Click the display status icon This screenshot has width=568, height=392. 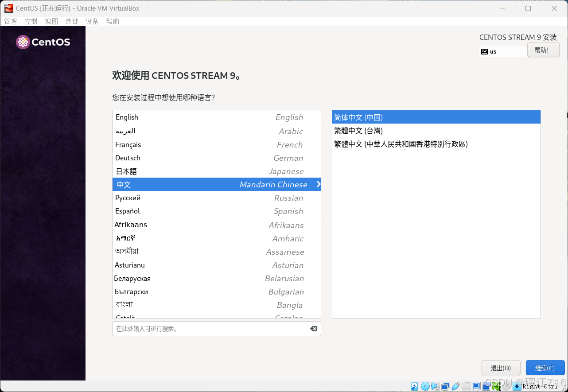[476, 386]
